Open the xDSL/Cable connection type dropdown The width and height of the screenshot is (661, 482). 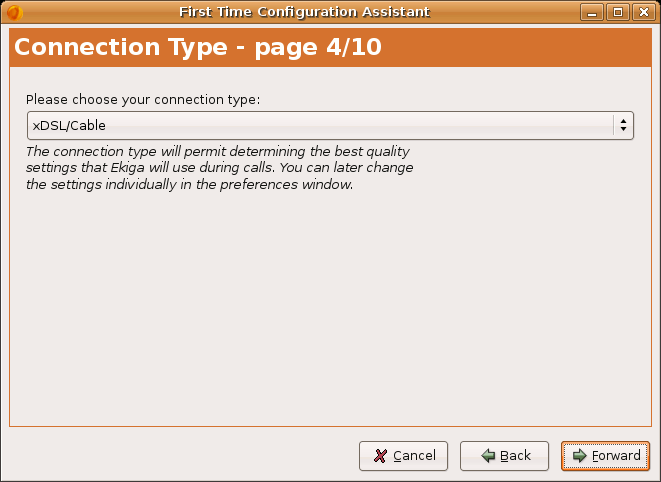point(329,125)
